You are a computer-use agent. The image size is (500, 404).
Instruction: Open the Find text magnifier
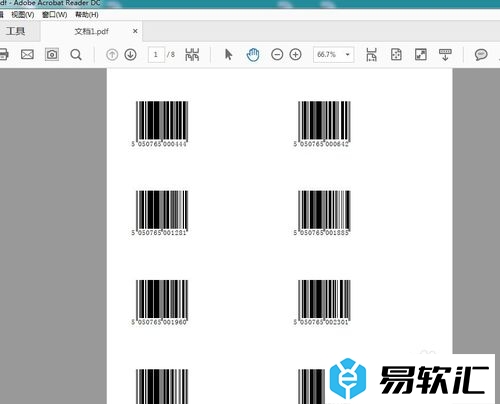point(76,55)
